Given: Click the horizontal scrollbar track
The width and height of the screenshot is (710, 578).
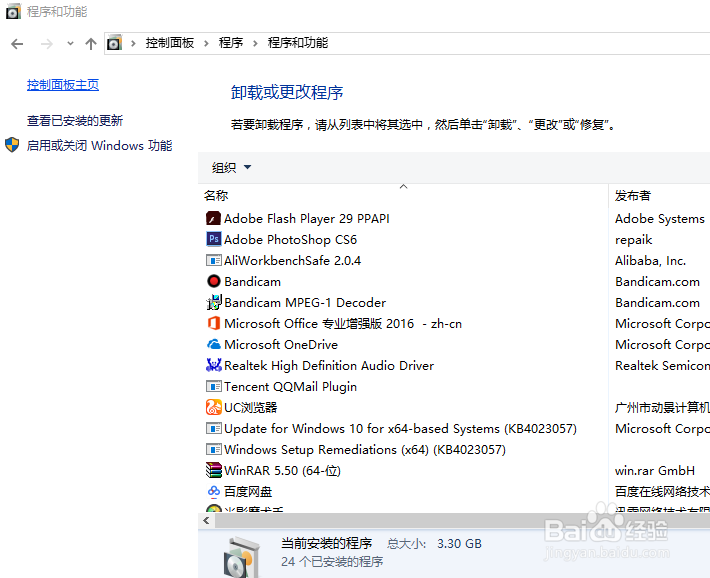Looking at the screenshot, I should tap(462, 520).
